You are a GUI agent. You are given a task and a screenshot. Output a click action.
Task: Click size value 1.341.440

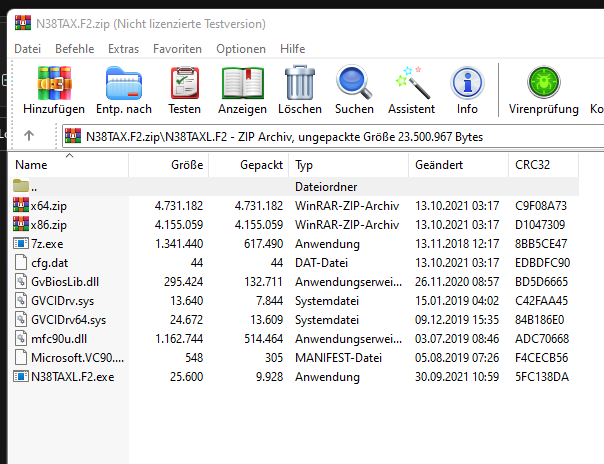coord(179,244)
